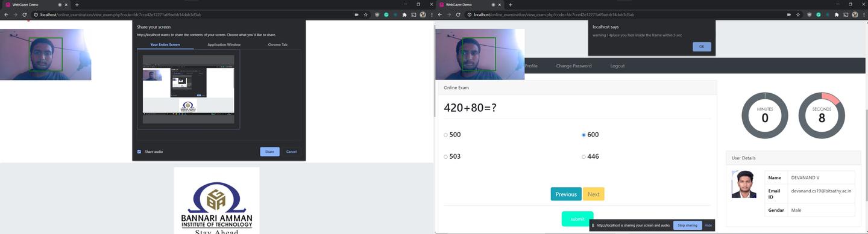Click Stop sharing in the sharing bar
The height and width of the screenshot is (234, 868).
687,225
